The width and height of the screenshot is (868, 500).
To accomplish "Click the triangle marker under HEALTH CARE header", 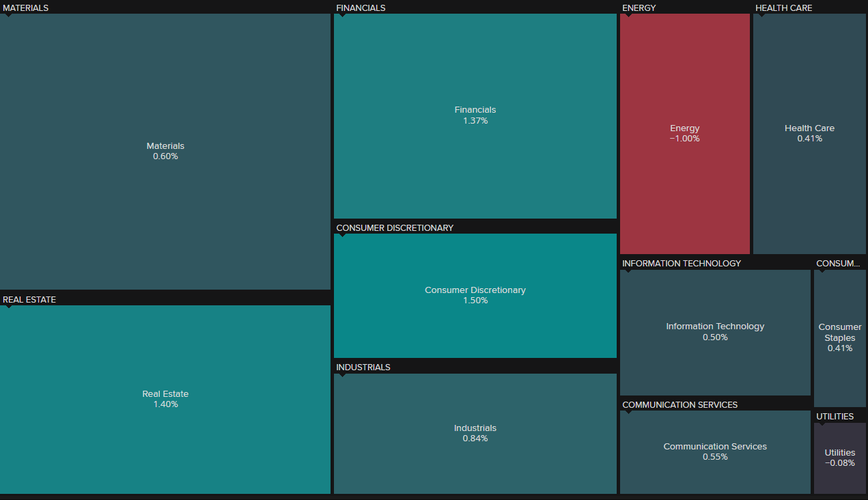I will point(762,16).
